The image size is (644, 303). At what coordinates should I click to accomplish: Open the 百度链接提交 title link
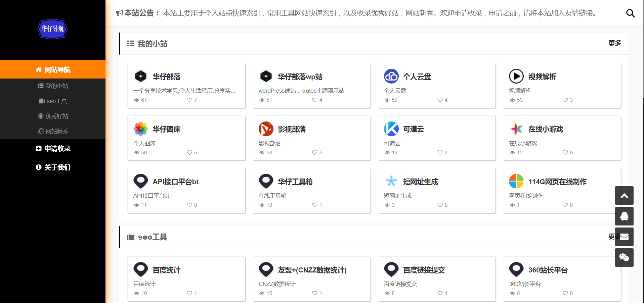tap(424, 270)
